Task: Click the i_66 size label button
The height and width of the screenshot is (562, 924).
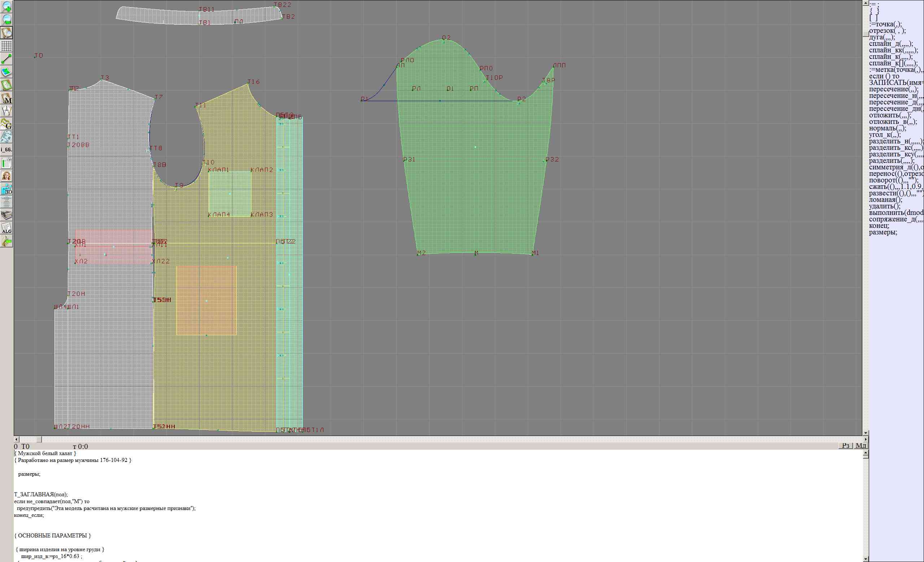Action: coord(6,150)
